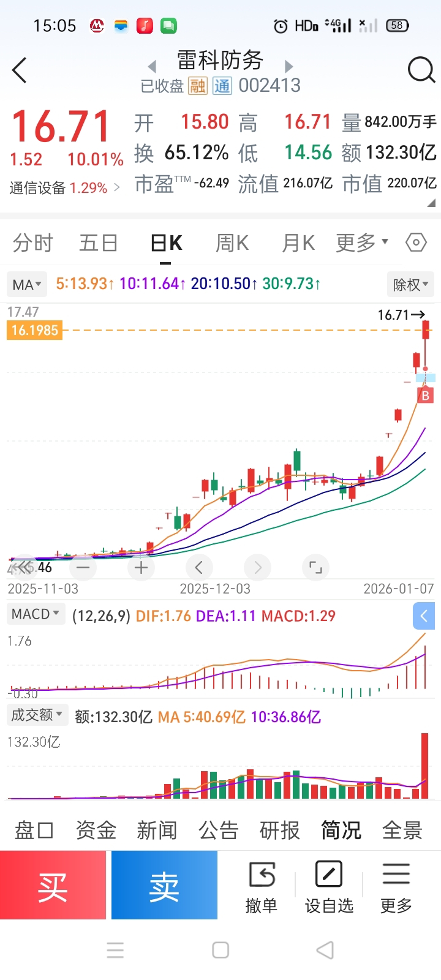The width and height of the screenshot is (441, 980).
Task: Tap stock name 雷科防务 title
Action: pos(220,60)
